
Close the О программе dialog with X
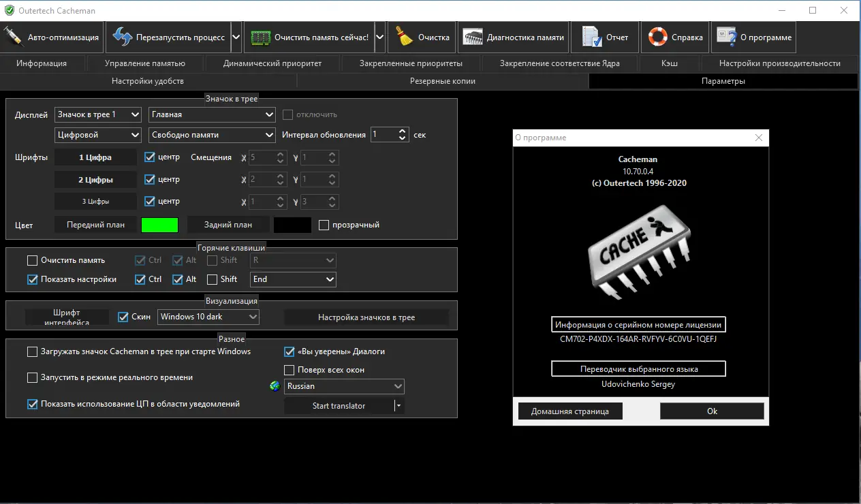(759, 138)
